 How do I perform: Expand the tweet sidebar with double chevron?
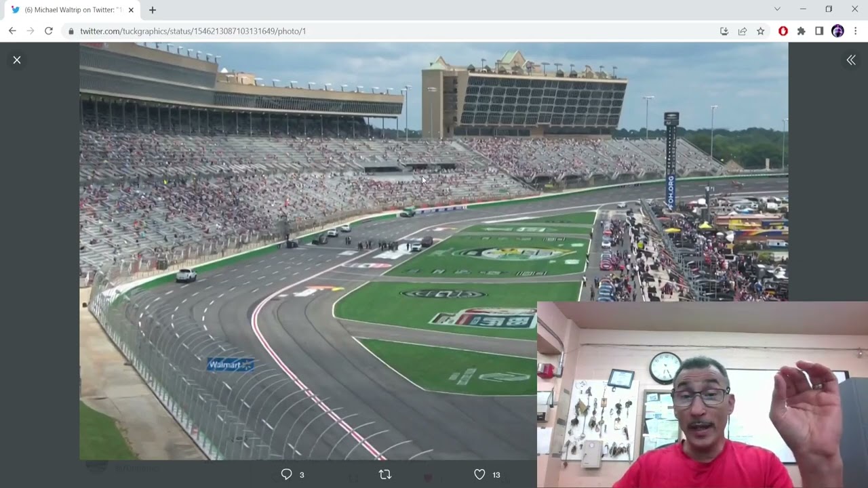pyautogui.click(x=851, y=60)
